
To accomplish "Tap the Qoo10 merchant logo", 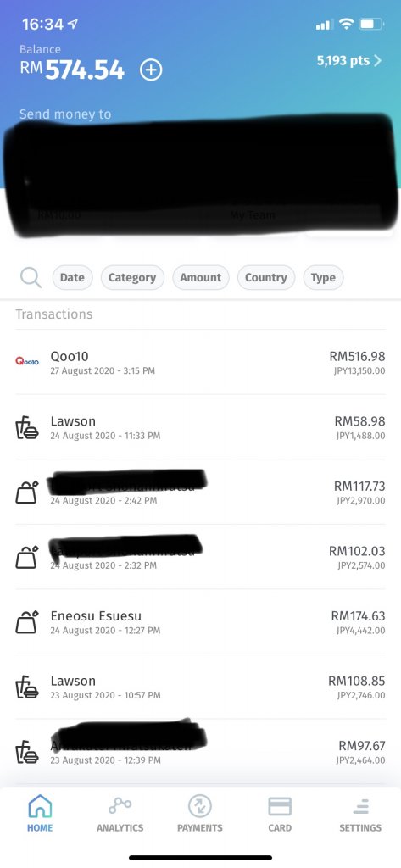I will [x=27, y=362].
